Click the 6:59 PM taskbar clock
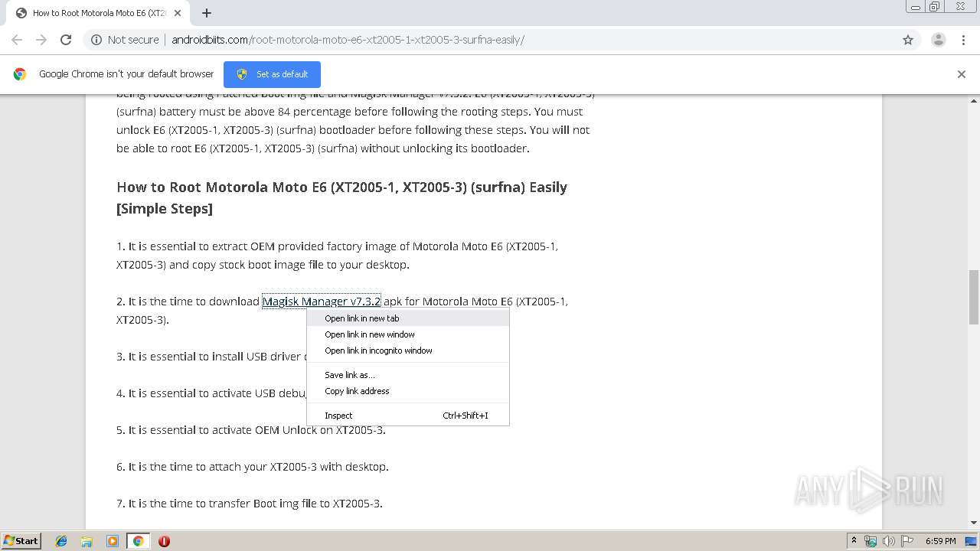The width and height of the screenshot is (980, 551). (x=940, y=541)
